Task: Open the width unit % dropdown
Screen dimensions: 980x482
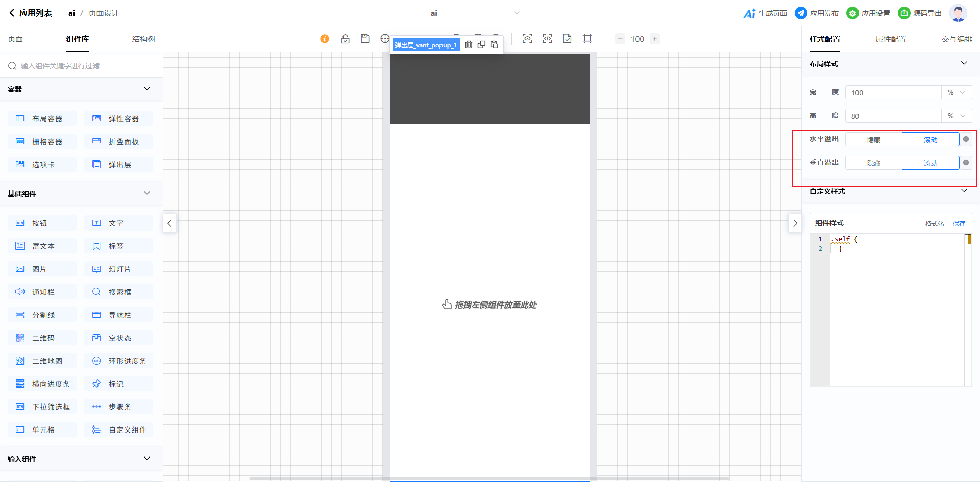Action: point(957,93)
